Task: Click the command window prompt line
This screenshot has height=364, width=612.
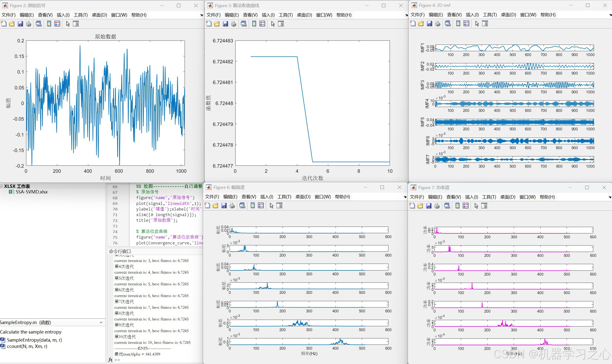Action: pyautogui.click(x=147, y=360)
